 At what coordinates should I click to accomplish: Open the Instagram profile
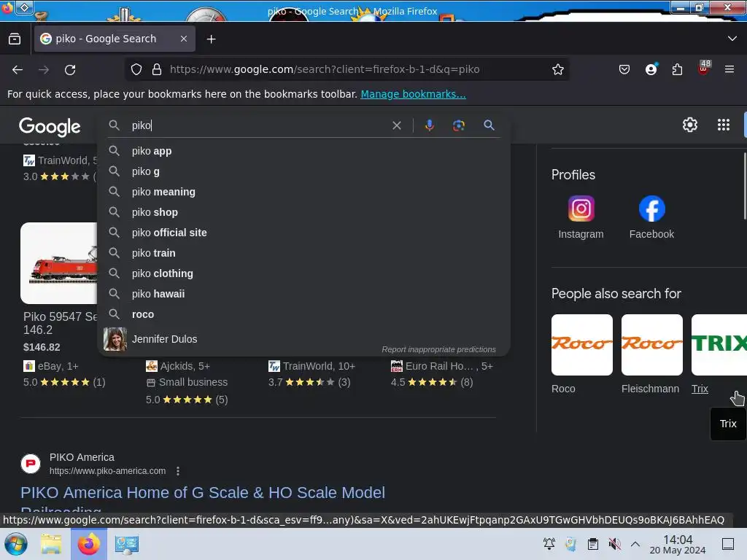pos(581,217)
